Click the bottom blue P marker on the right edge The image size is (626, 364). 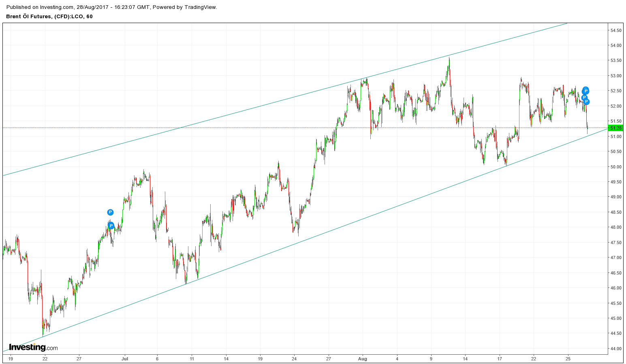point(586,102)
